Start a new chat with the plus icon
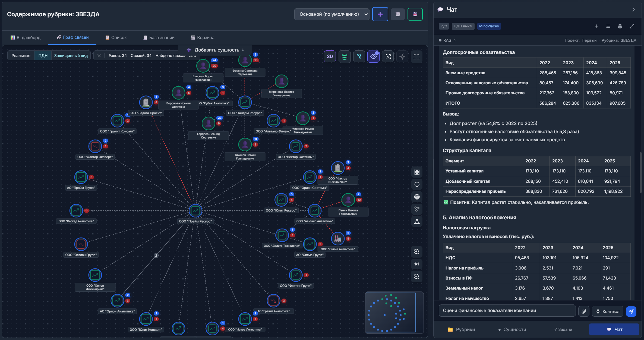 (596, 26)
